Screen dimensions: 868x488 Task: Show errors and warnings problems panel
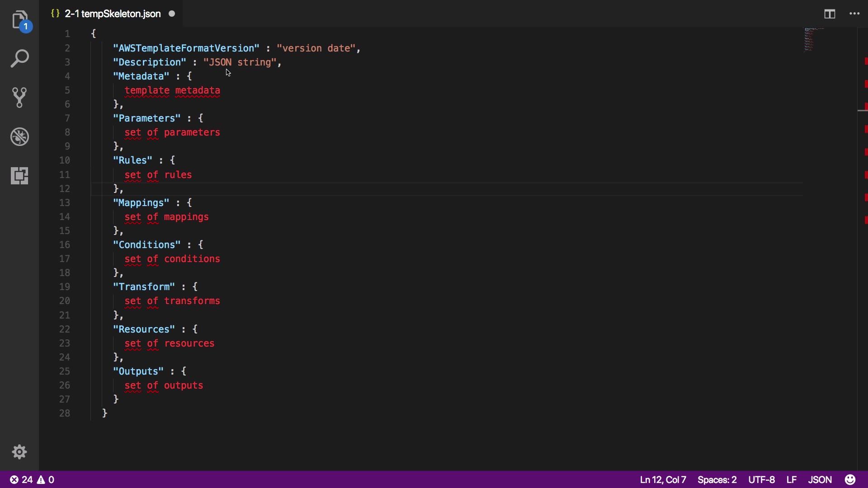32,479
